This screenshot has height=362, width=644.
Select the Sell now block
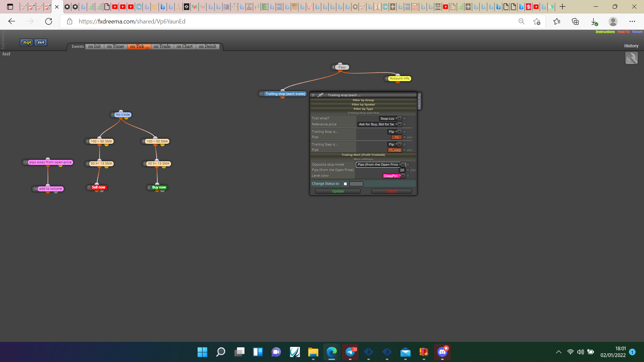99,187
